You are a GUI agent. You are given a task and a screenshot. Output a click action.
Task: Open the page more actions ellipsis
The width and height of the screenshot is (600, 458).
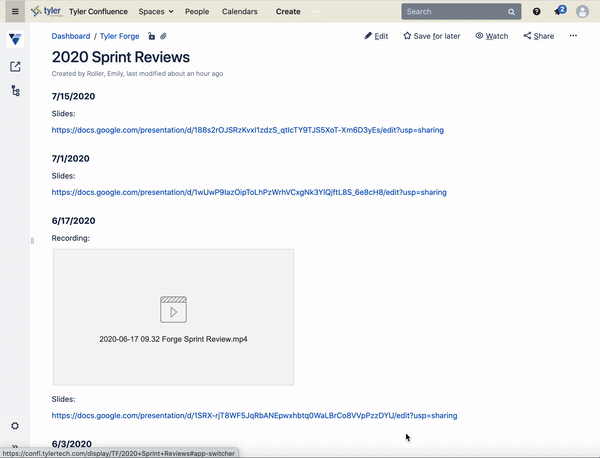573,36
